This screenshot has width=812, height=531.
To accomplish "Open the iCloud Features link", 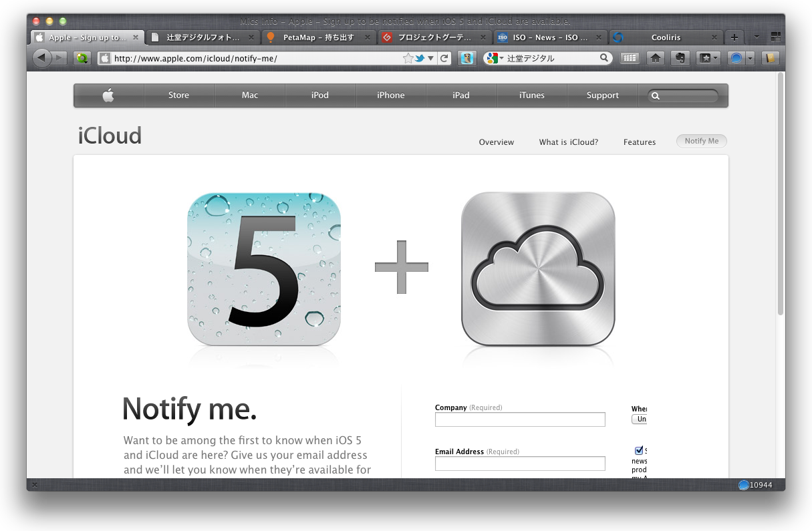I will pyautogui.click(x=640, y=142).
